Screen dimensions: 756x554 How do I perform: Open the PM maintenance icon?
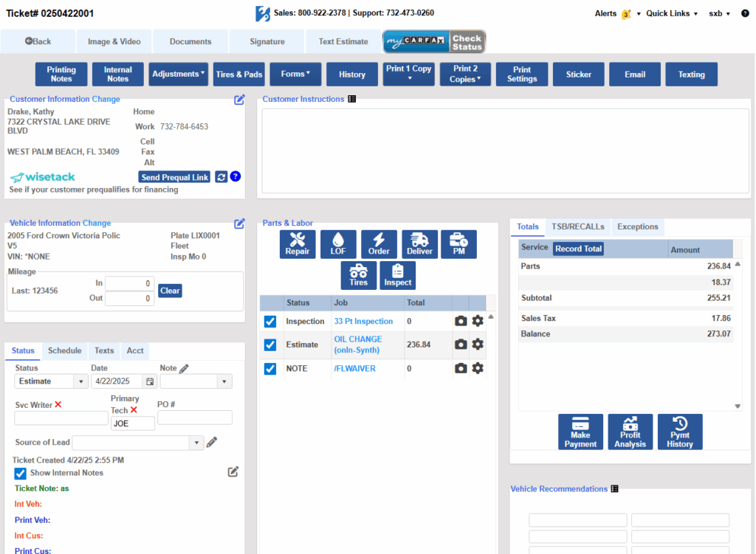tap(458, 244)
